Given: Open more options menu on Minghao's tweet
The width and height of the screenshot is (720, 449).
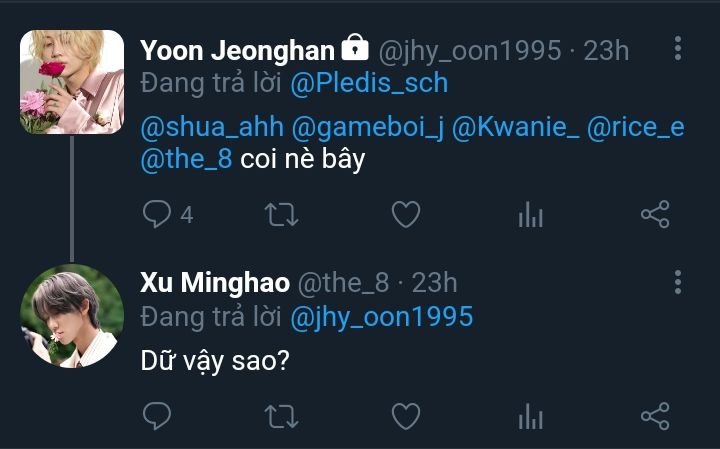Looking at the screenshot, I should (678, 282).
